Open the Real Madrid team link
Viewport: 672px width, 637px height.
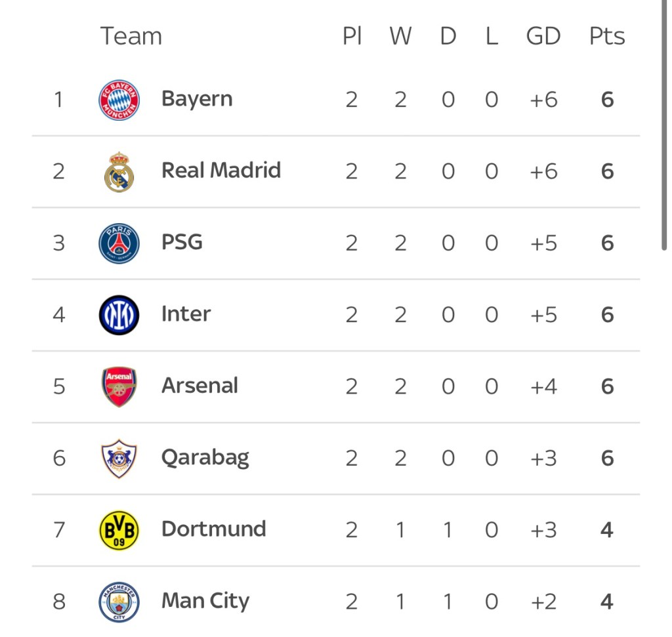221,171
